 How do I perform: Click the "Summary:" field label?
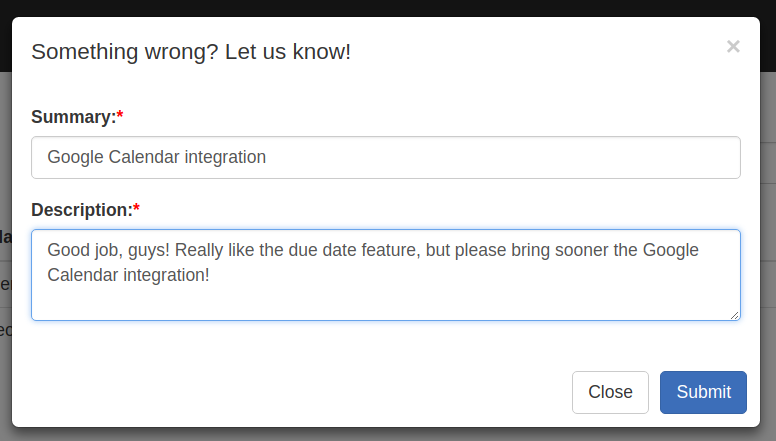click(x=73, y=117)
